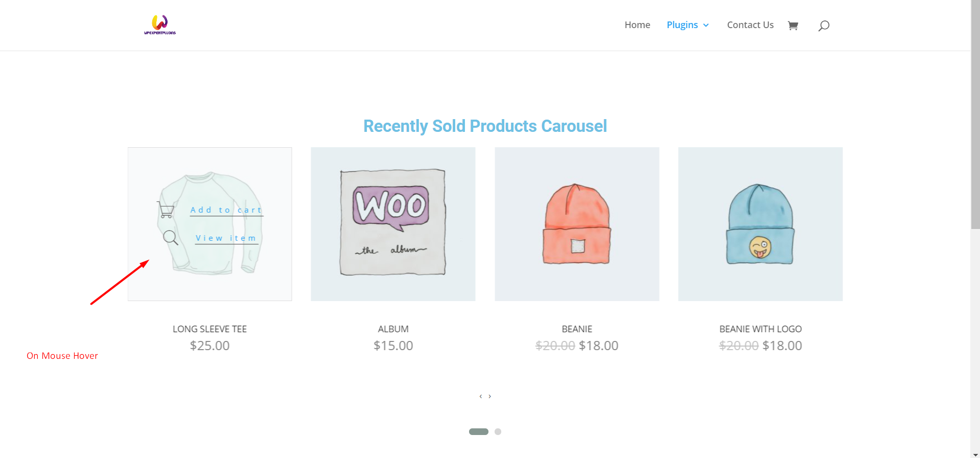
Task: Click the magnifier icon on Long Sleeve Tee
Action: click(170, 238)
